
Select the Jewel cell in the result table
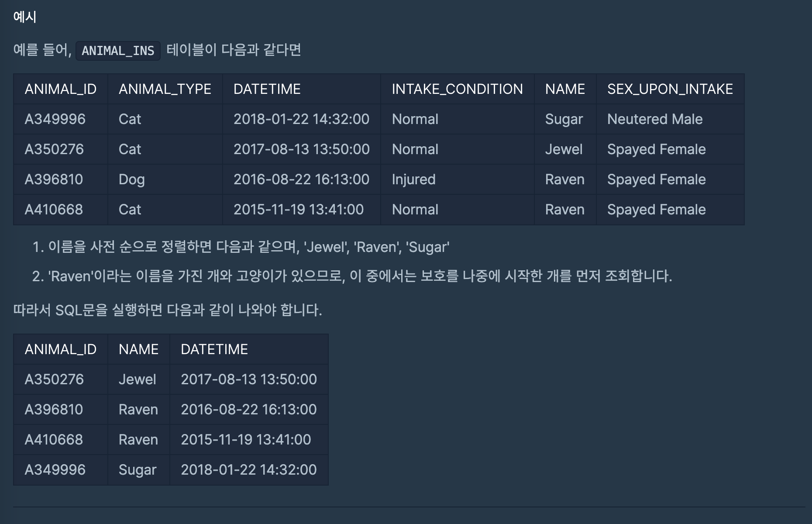(x=137, y=379)
